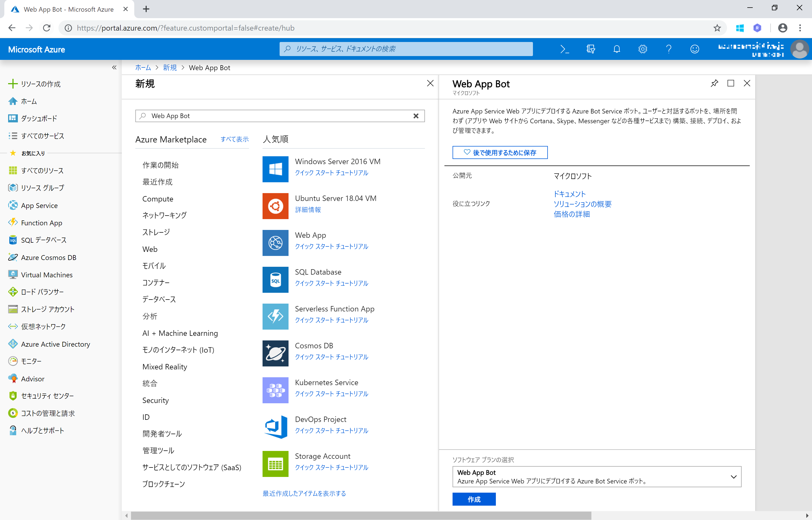Open the Cloud Shell terminal icon
Image resolution: width=812 pixels, height=520 pixels.
[x=564, y=49]
